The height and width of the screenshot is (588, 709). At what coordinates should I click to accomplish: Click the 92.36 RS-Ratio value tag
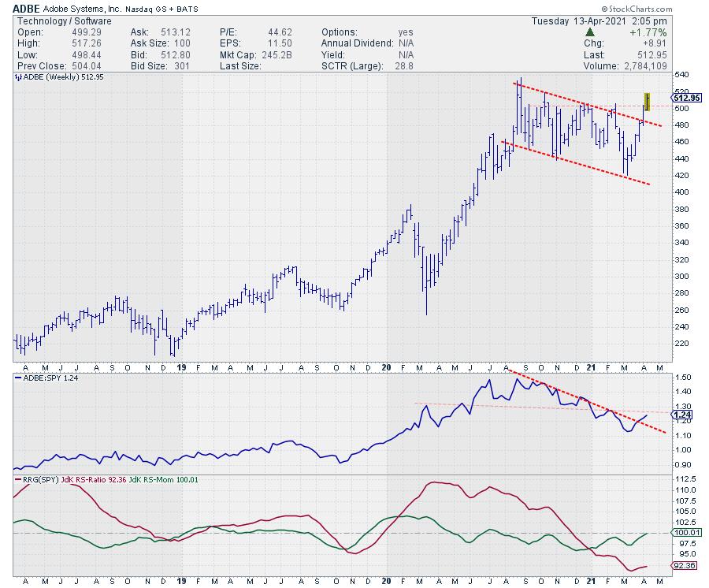pyautogui.click(x=681, y=567)
